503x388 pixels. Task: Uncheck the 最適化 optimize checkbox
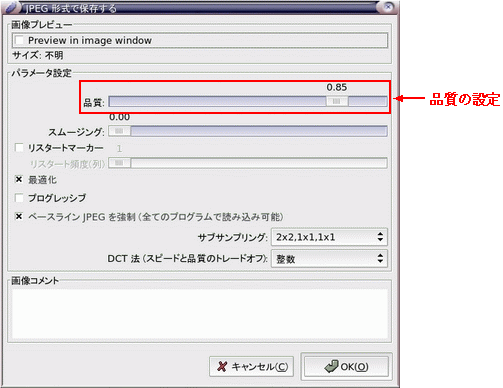19,180
